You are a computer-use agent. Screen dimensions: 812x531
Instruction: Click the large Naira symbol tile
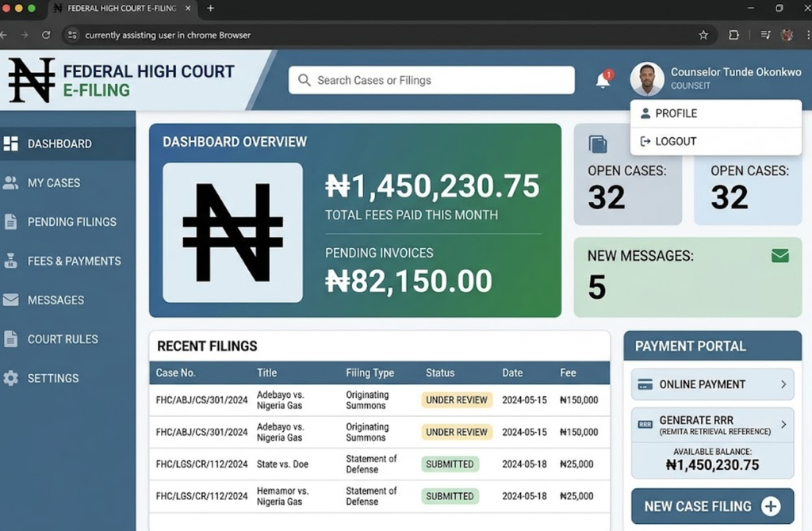[232, 232]
